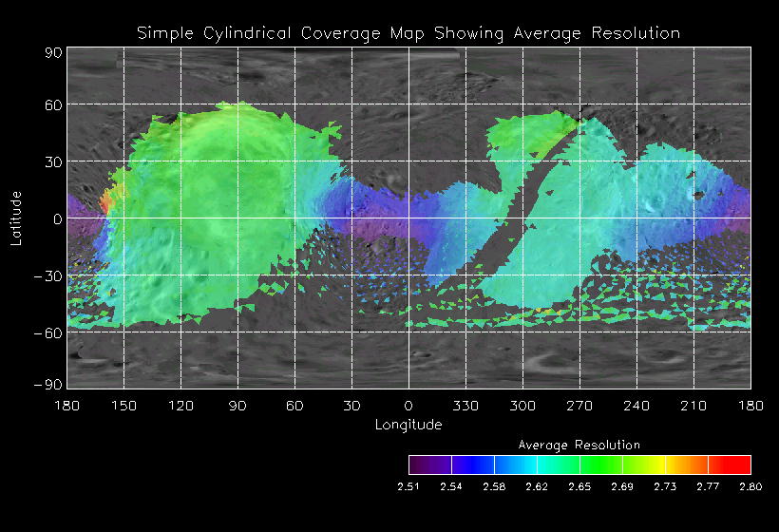779x532 pixels.
Task: Click the legend value 2.69
Action: (622, 486)
